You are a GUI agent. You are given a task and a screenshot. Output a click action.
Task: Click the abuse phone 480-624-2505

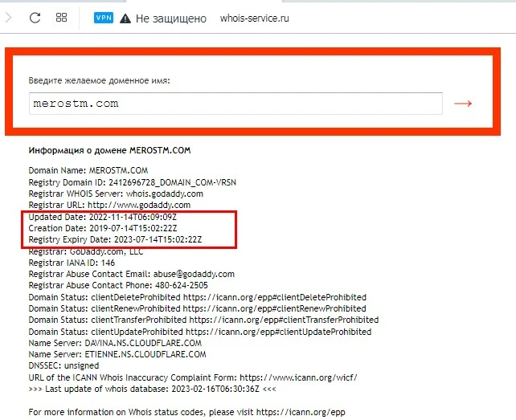pyautogui.click(x=182, y=285)
